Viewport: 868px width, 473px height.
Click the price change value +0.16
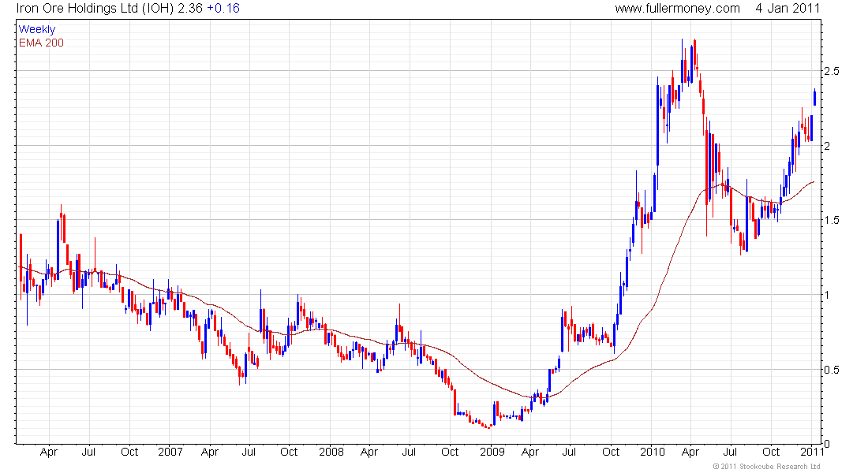pos(223,9)
